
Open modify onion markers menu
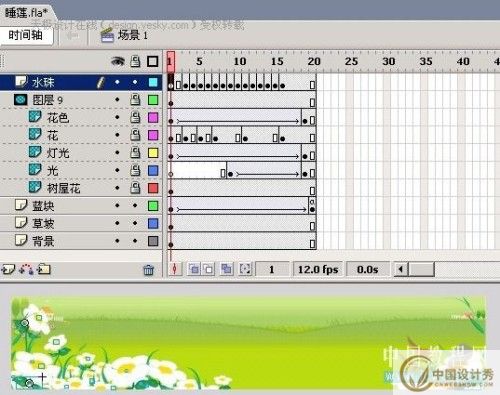245,269
